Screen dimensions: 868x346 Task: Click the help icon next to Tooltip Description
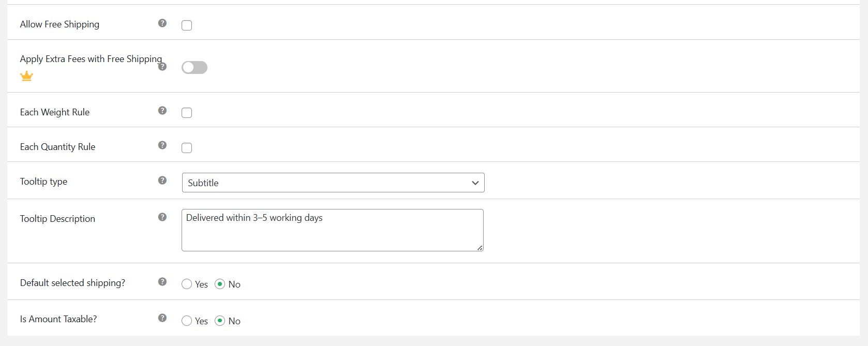(x=162, y=217)
